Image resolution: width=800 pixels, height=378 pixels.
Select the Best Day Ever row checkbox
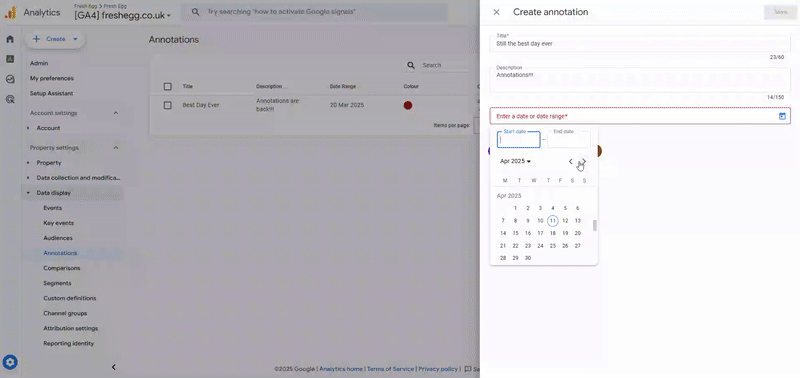[x=167, y=105]
